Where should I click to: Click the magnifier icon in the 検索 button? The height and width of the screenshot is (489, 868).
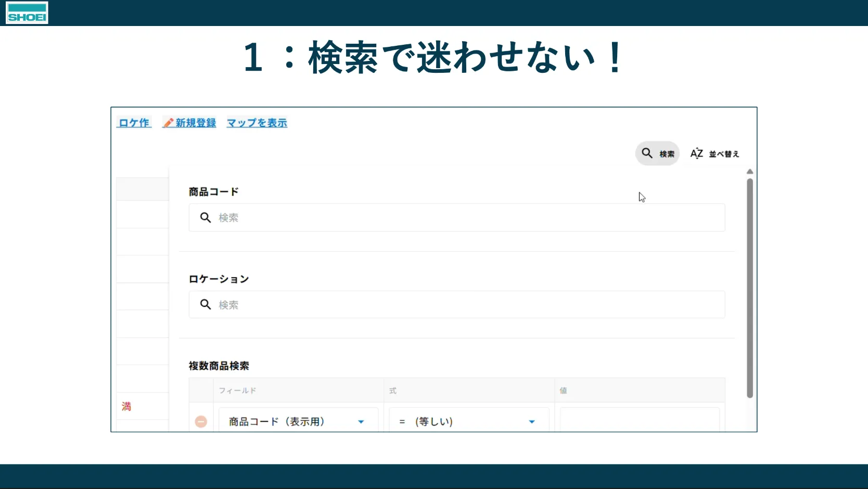pos(647,153)
